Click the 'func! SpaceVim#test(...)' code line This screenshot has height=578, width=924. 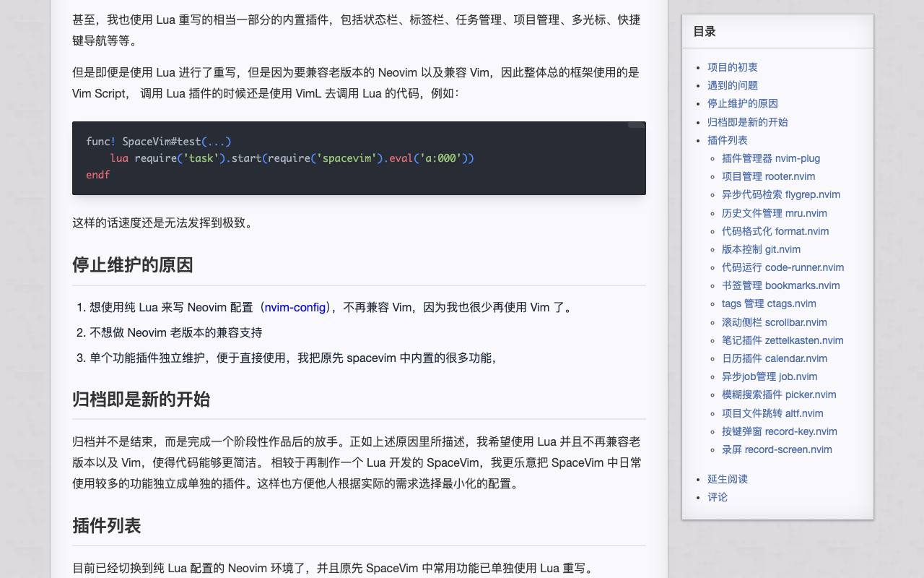[159, 142]
